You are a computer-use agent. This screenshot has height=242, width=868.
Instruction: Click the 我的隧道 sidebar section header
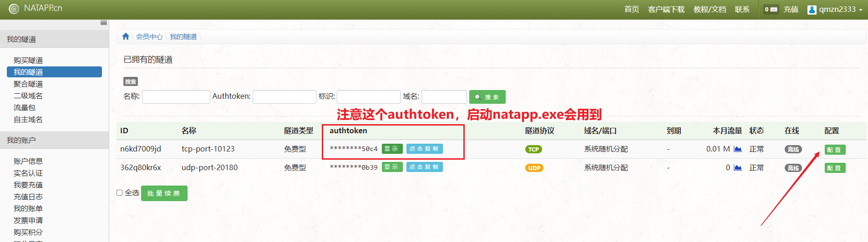54,39
